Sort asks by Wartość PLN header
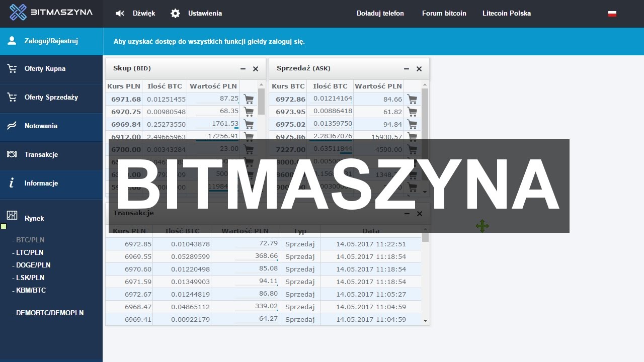 378,86
